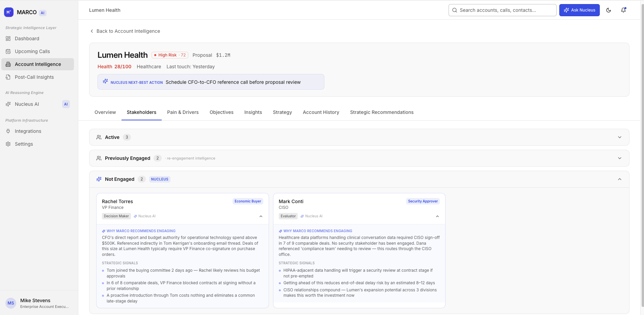Image resolution: width=644 pixels, height=315 pixels.
Task: Open Mark Conti stakeholder name
Action: click(291, 201)
